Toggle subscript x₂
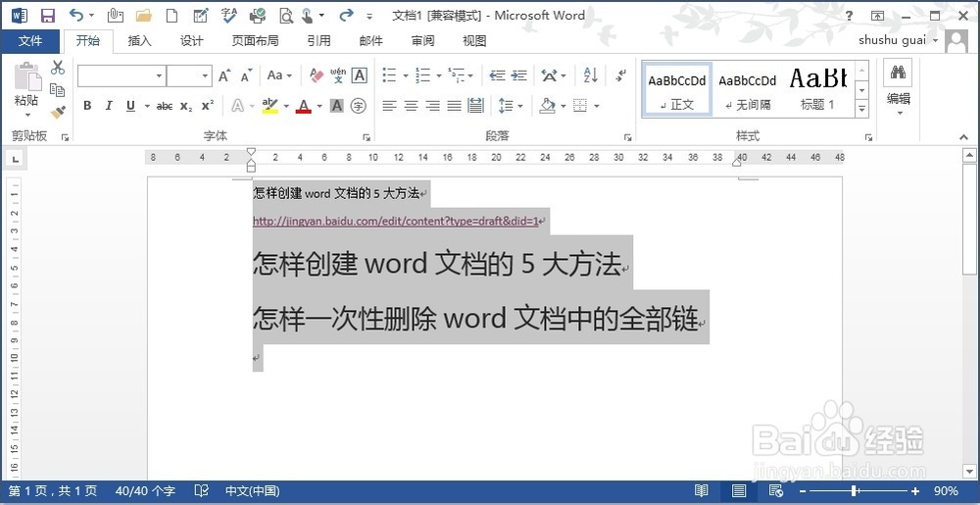Viewport: 980px width, 505px height. (186, 106)
